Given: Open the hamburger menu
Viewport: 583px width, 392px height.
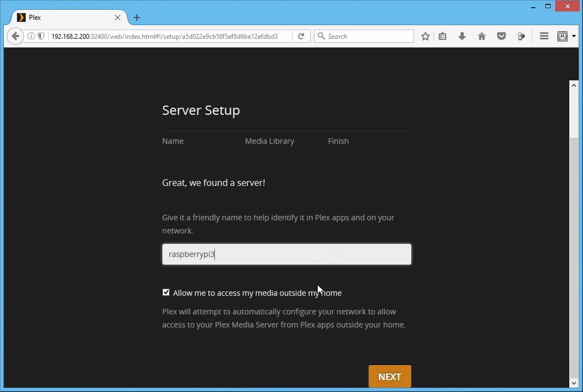Looking at the screenshot, I should [544, 36].
